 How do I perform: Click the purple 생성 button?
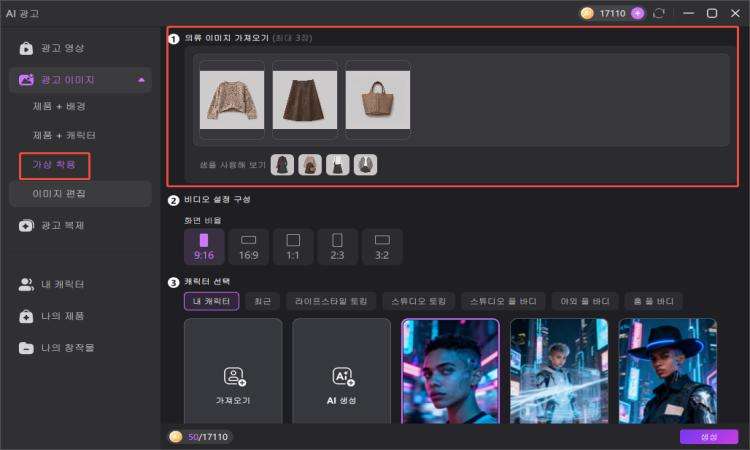point(709,437)
